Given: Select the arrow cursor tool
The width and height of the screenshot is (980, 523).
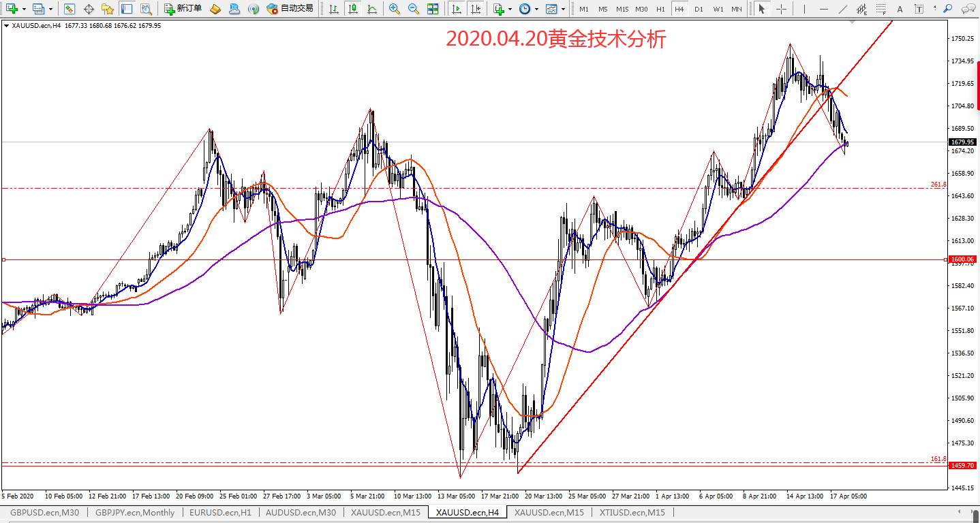Looking at the screenshot, I should [761, 9].
